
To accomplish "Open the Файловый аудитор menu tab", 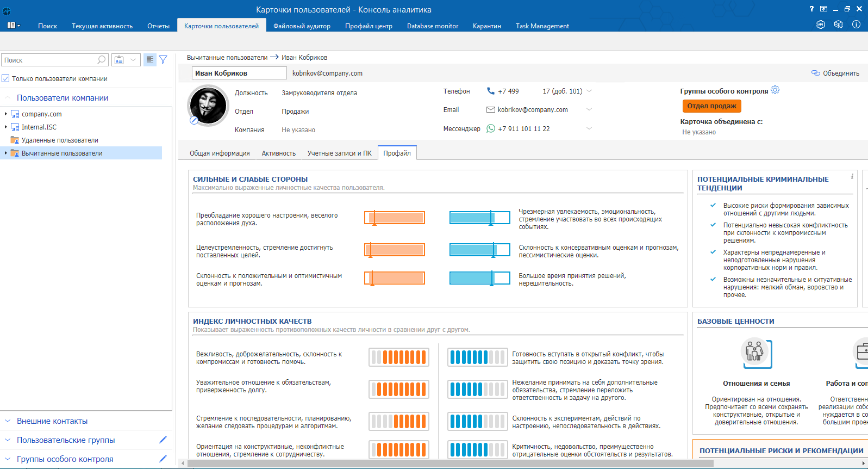I will click(302, 26).
